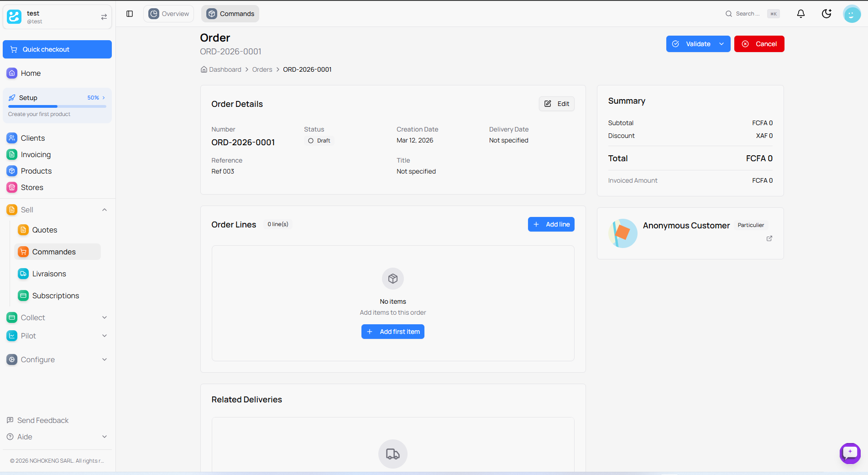Screen dimensions: 868x475
Task: Go to Products section
Action: click(36, 171)
